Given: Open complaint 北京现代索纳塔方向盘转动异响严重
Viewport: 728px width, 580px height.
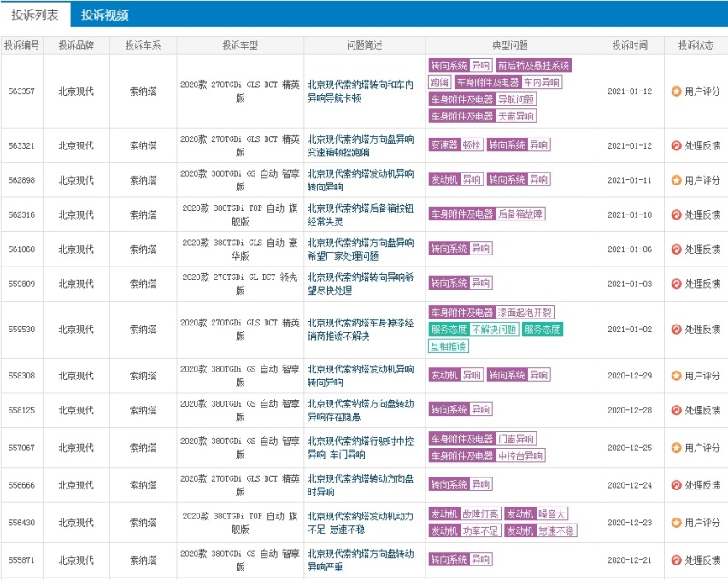Looking at the screenshot, I should (x=361, y=560).
